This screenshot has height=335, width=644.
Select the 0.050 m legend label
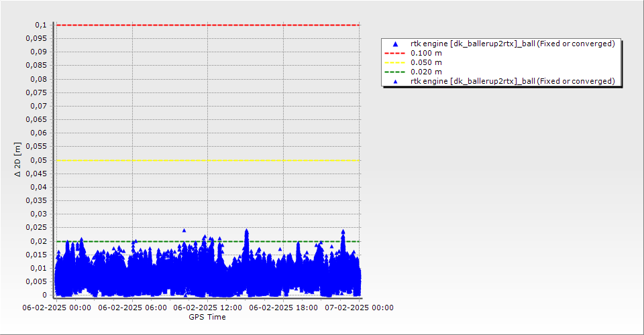pyautogui.click(x=426, y=62)
